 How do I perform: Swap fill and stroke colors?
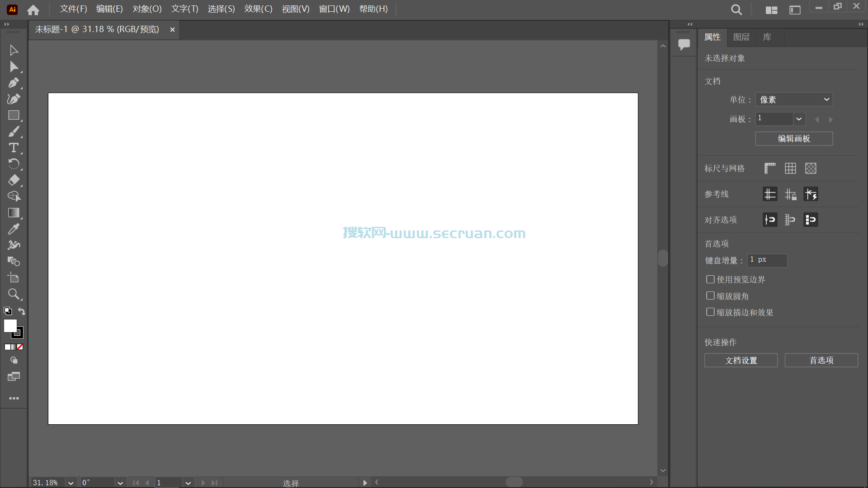21,311
